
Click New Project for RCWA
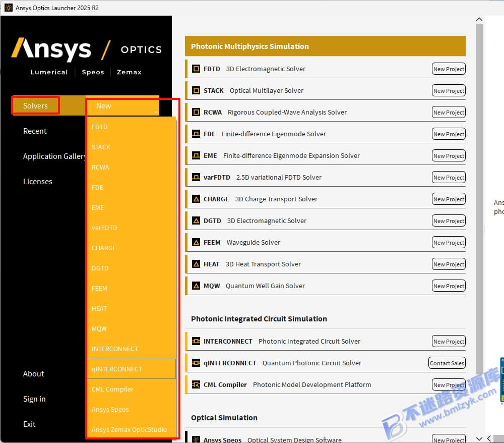[x=449, y=113]
